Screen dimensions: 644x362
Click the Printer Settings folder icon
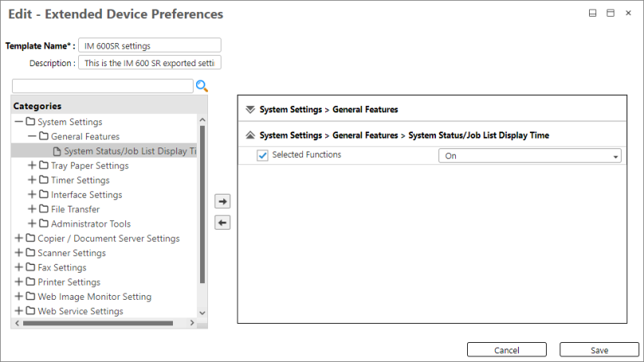click(x=30, y=282)
